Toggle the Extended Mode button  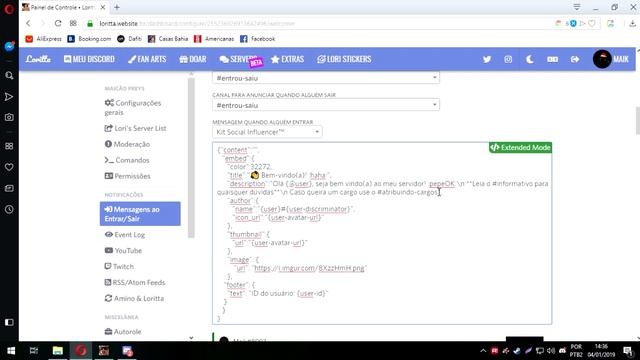tap(520, 147)
